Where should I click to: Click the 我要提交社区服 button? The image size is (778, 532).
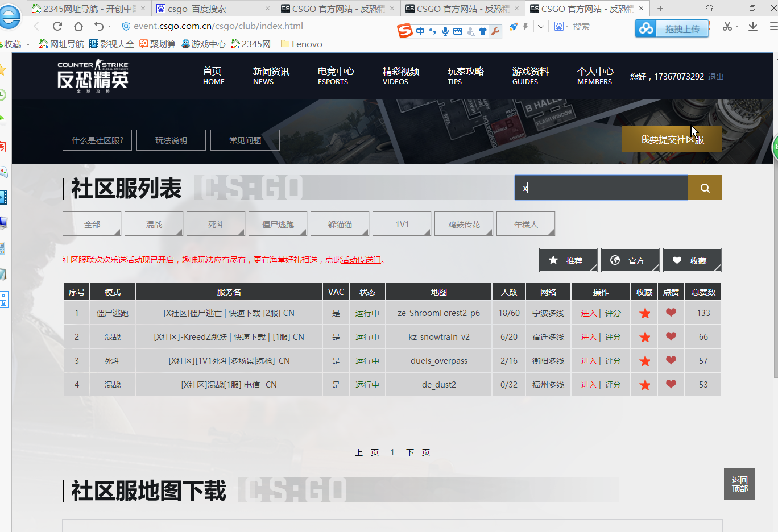(672, 140)
